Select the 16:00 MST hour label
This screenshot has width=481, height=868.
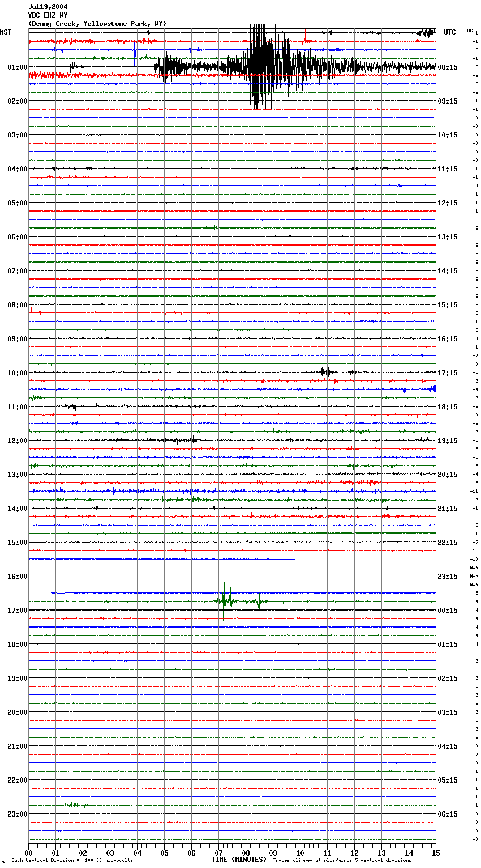[x=18, y=577]
